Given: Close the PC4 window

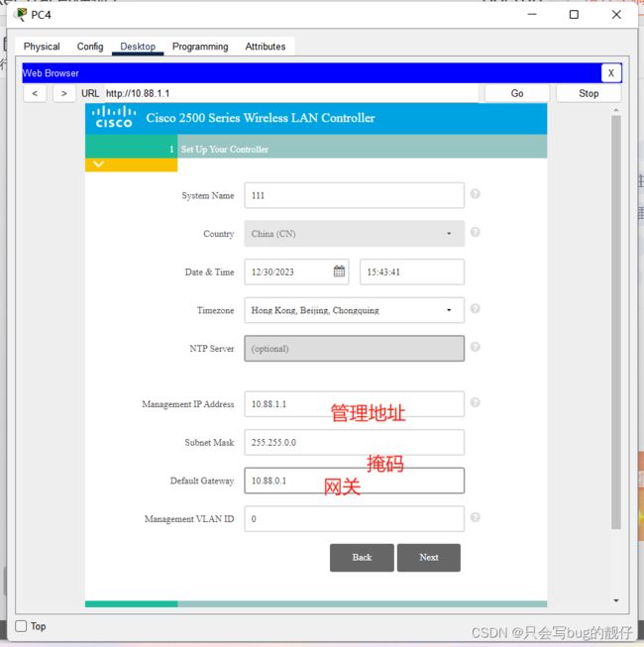Looking at the screenshot, I should (616, 15).
